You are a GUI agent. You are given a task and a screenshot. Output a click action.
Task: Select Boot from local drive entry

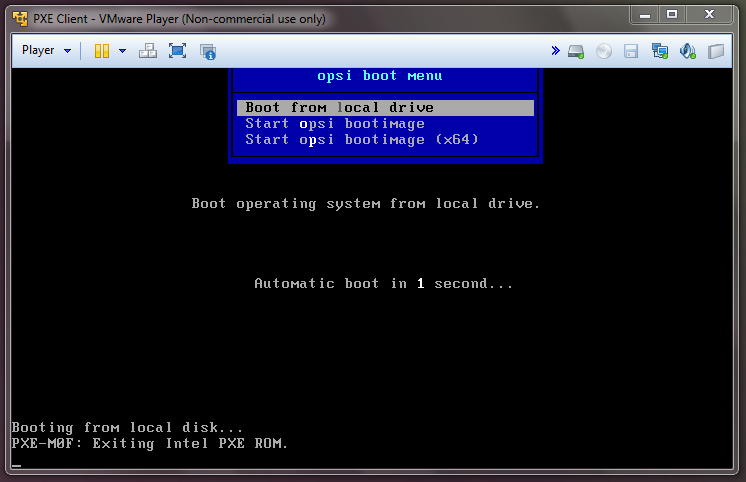pos(385,108)
